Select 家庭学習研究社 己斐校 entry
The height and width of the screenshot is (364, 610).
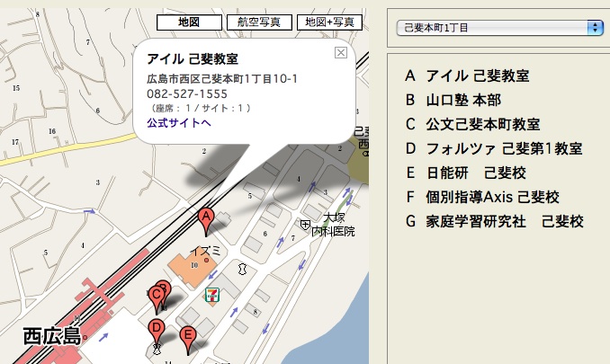(x=505, y=221)
